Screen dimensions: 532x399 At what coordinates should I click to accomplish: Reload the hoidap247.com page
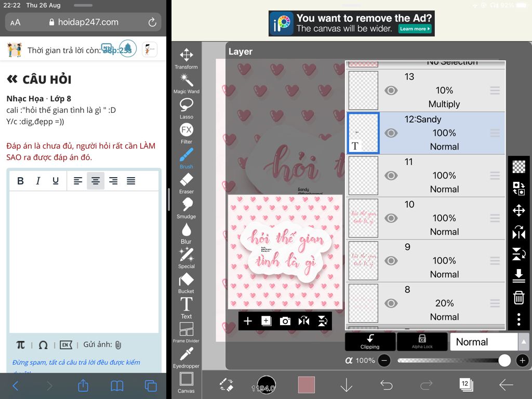click(x=152, y=22)
